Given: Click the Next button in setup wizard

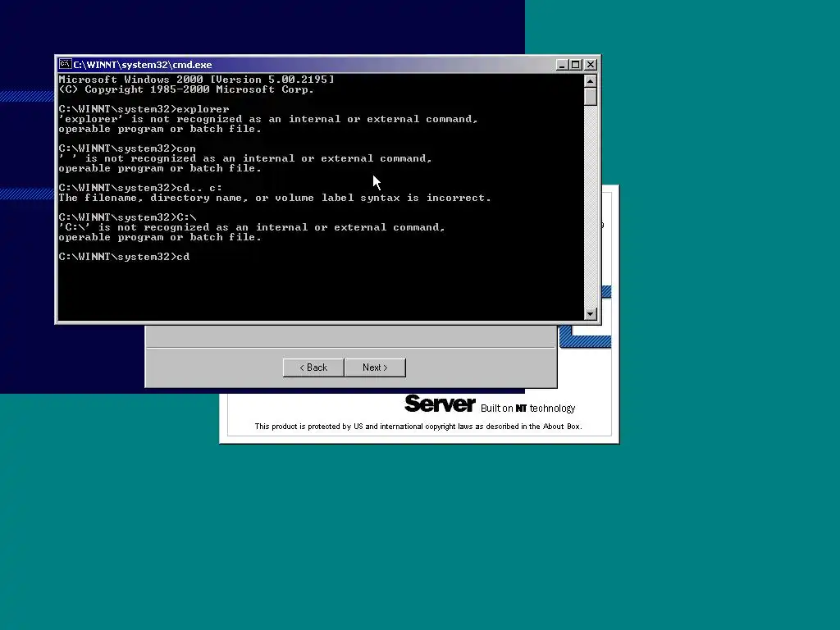Looking at the screenshot, I should [x=375, y=367].
